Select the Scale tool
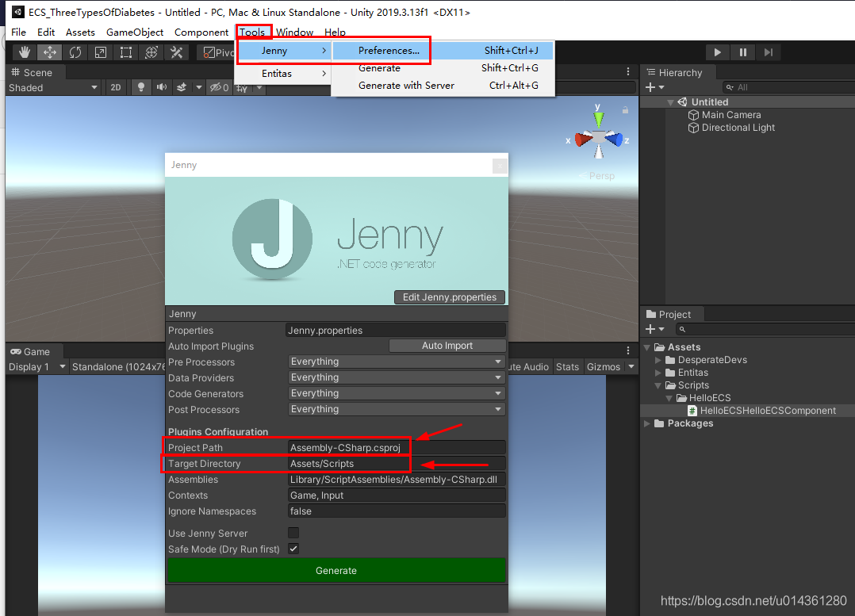 [102, 52]
